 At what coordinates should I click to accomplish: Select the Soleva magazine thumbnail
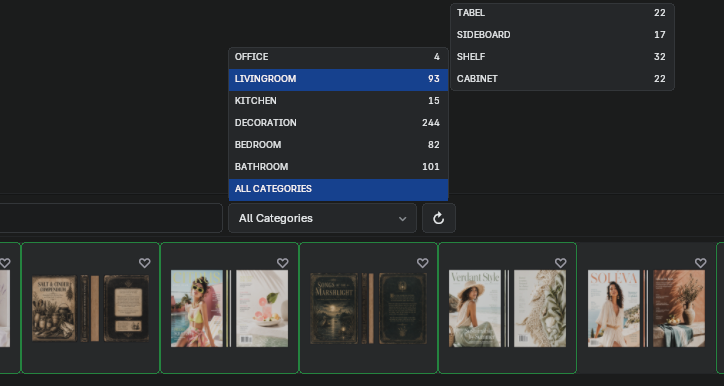646,308
